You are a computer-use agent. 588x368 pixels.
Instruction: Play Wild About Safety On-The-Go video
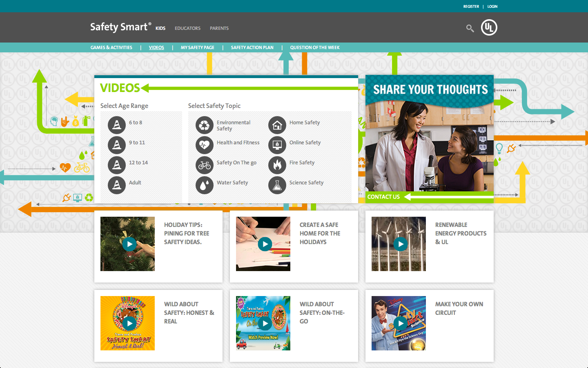pos(265,323)
